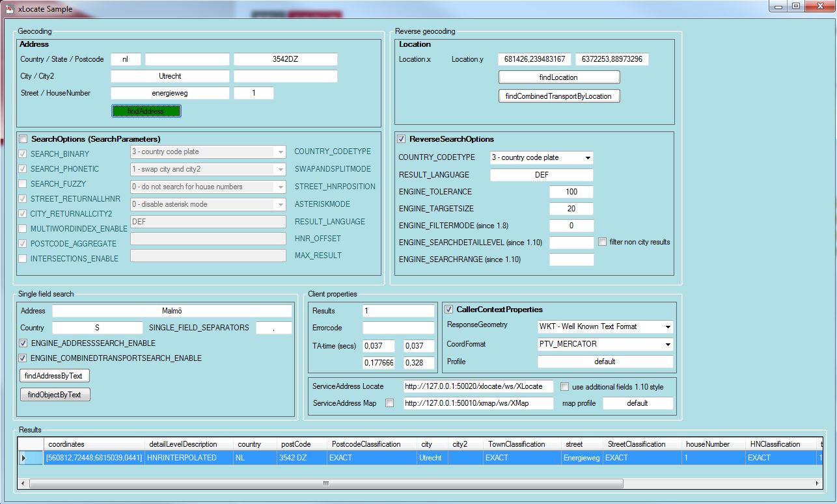This screenshot has height=504, width=837.
Task: Click the green findAddress button
Action: 146,111
